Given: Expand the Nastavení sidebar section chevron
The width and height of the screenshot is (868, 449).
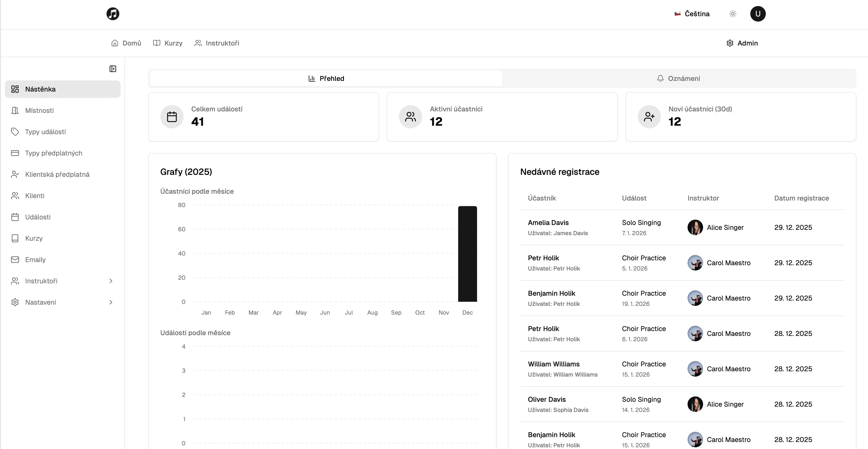Looking at the screenshot, I should 111,302.
